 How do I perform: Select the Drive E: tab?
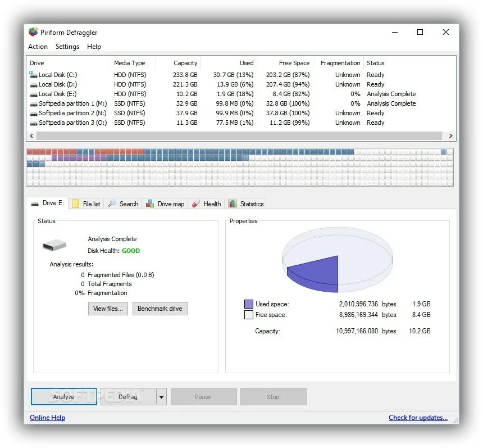[47, 203]
